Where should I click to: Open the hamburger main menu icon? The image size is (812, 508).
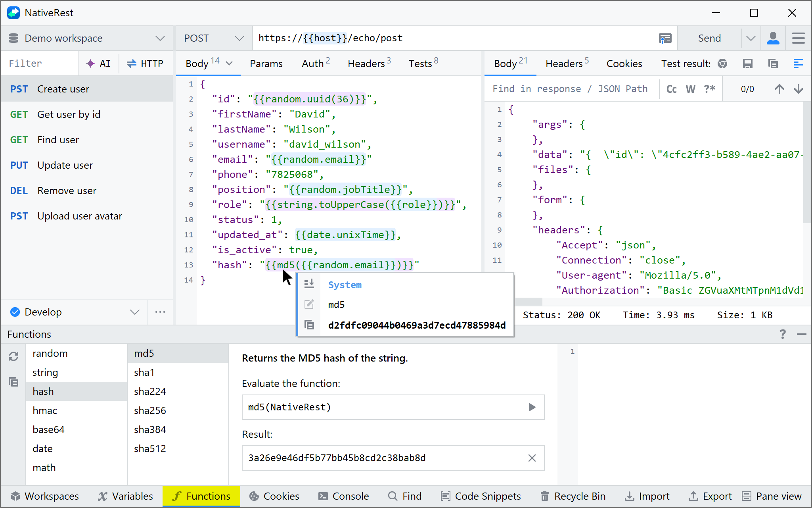point(798,38)
